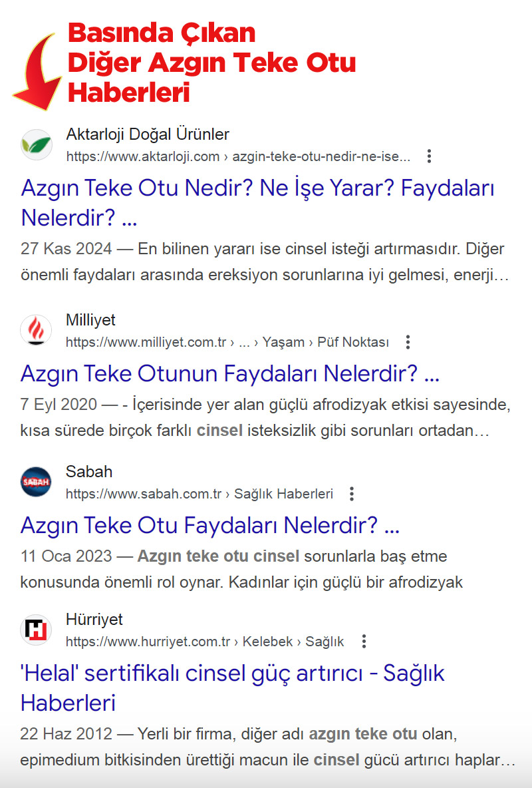Click the aktarloji.com URL breadcrumb

coord(238,157)
